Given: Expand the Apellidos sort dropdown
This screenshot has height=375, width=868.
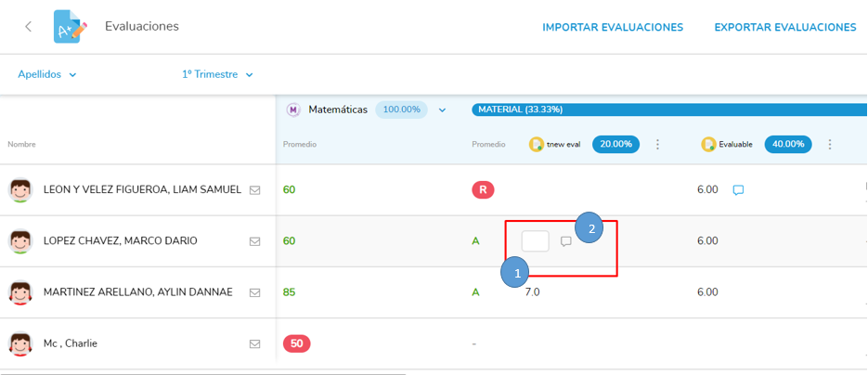Looking at the screenshot, I should tap(47, 74).
